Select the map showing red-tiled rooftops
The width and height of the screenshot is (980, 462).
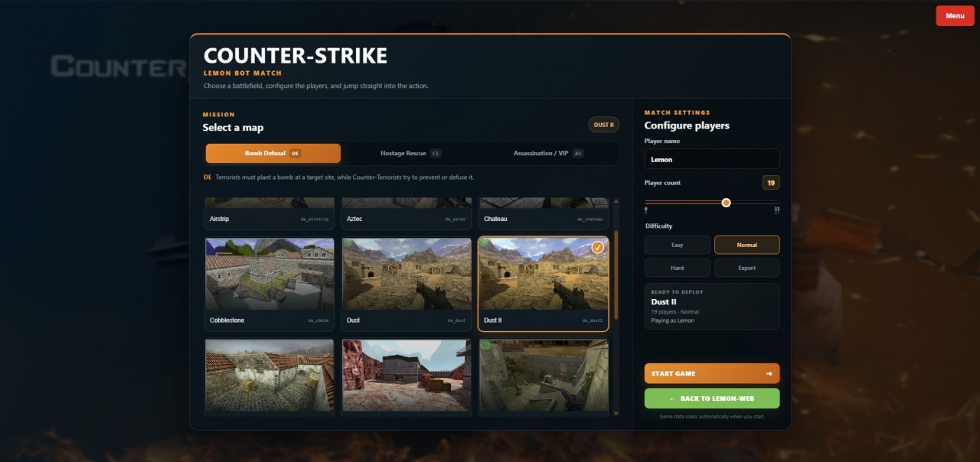tap(269, 375)
